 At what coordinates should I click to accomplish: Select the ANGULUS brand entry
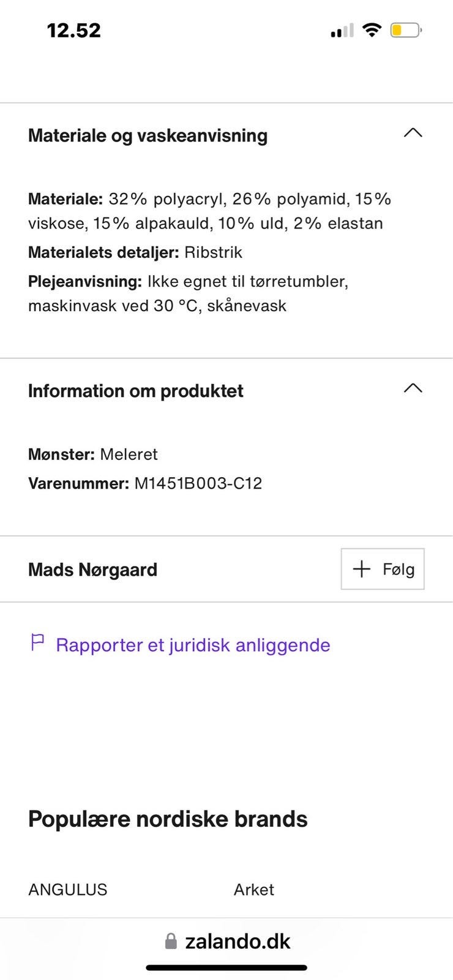67,889
